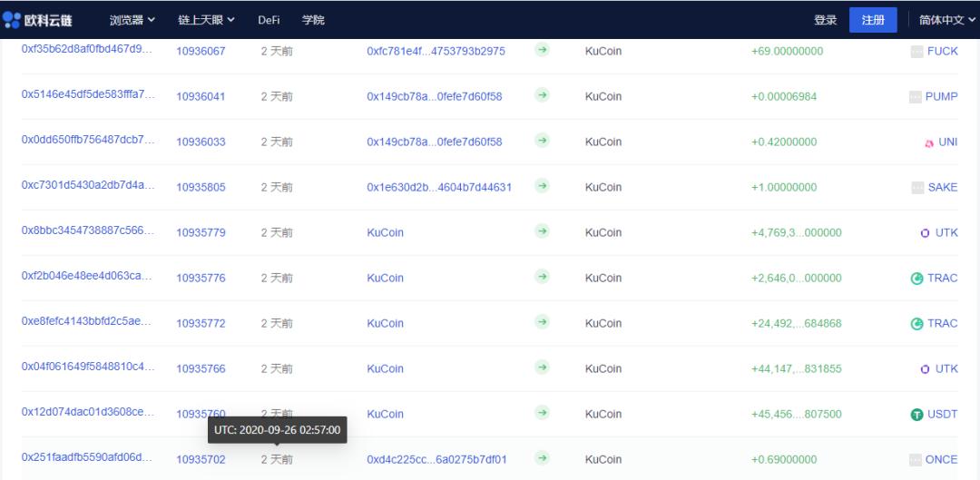Click the amount +0.00006984

pos(784,97)
